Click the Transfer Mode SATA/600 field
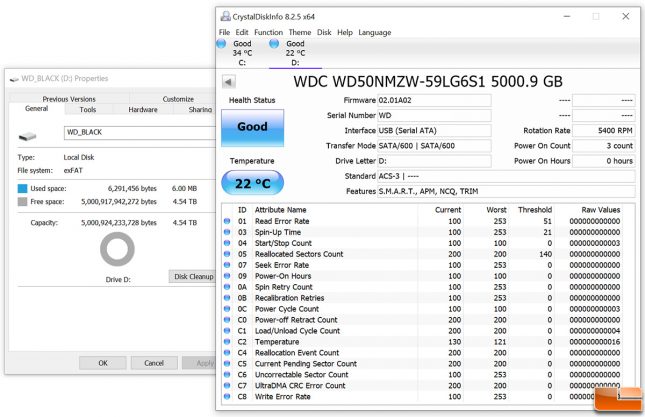The width and height of the screenshot is (645, 417). point(434,146)
